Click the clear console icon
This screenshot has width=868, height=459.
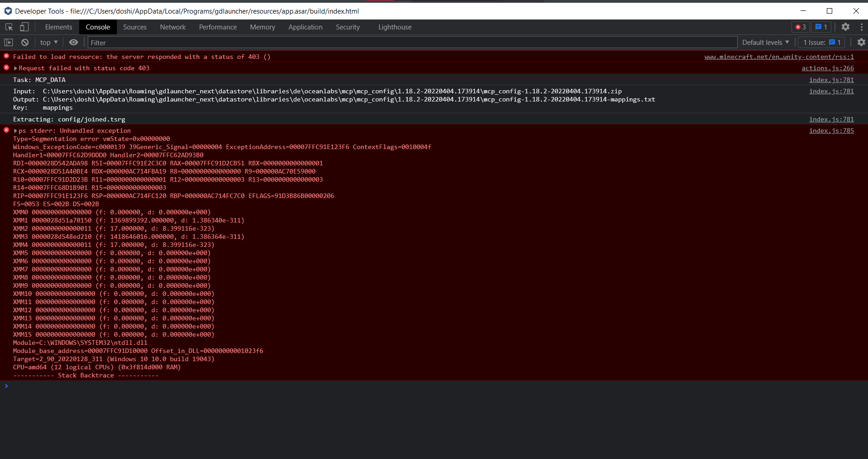pyautogui.click(x=25, y=42)
